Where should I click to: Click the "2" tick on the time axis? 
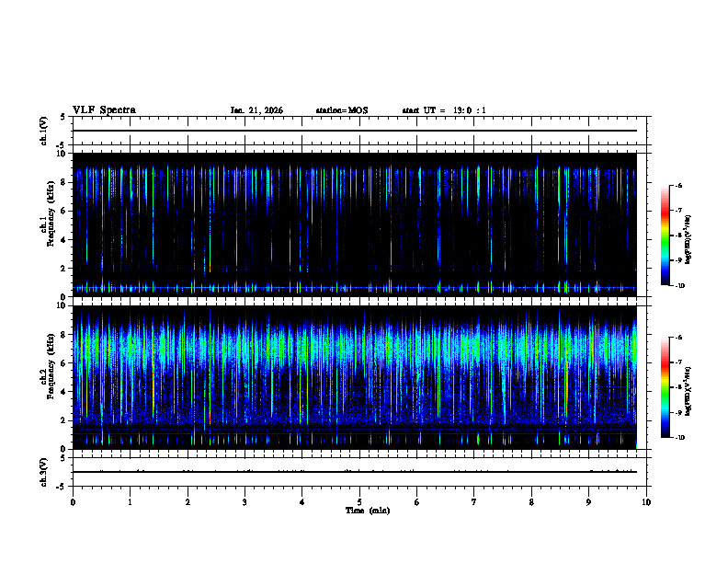(188, 502)
